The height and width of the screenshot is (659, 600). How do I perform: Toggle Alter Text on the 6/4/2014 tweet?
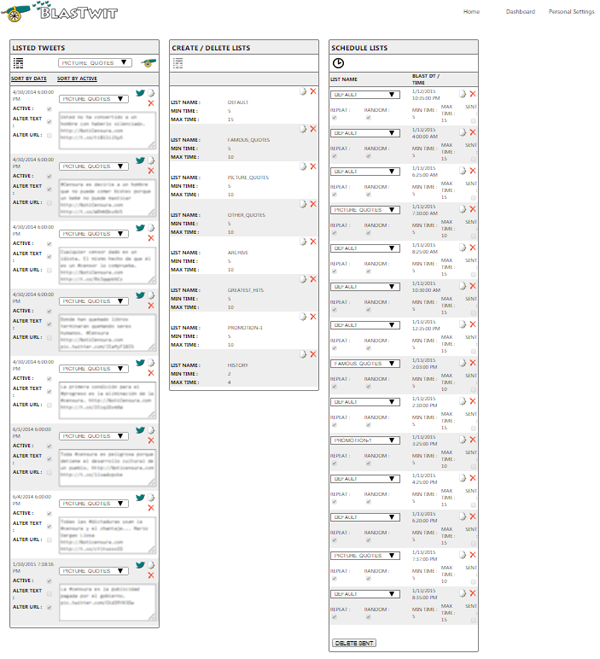pos(49,526)
